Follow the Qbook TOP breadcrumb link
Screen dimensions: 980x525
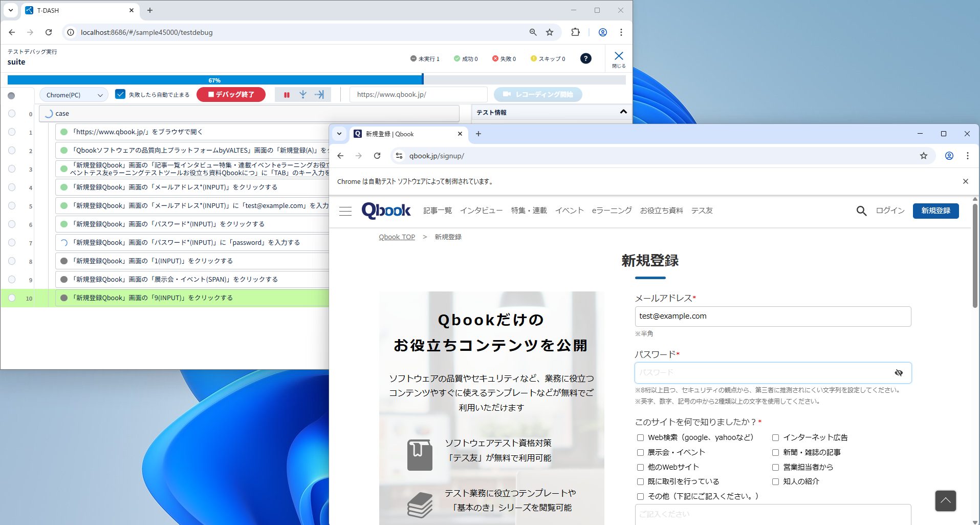(x=397, y=237)
